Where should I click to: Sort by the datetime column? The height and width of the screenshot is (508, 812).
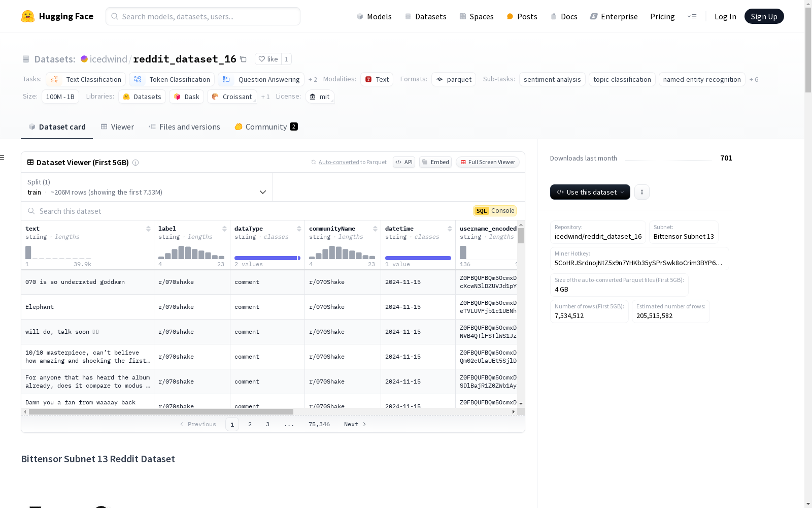pyautogui.click(x=450, y=229)
